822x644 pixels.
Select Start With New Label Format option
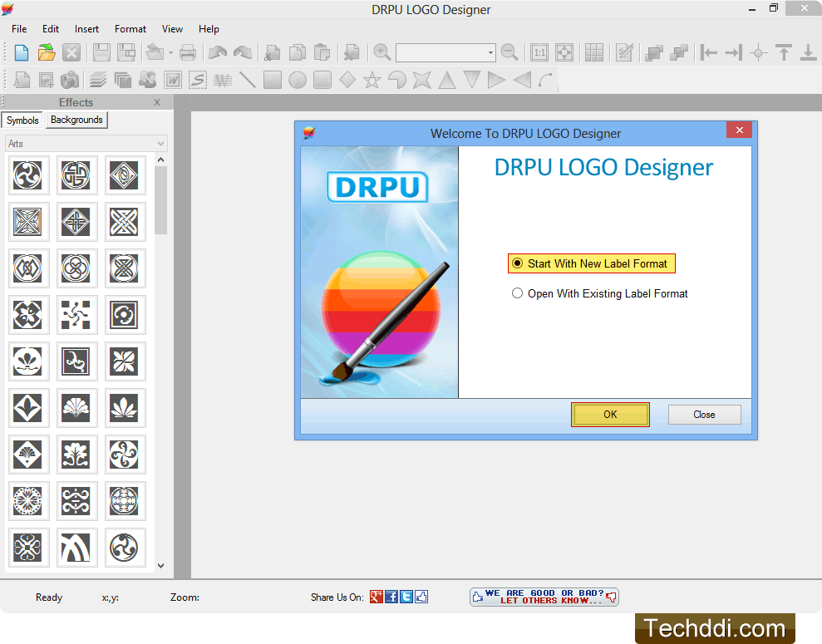pyautogui.click(x=591, y=263)
